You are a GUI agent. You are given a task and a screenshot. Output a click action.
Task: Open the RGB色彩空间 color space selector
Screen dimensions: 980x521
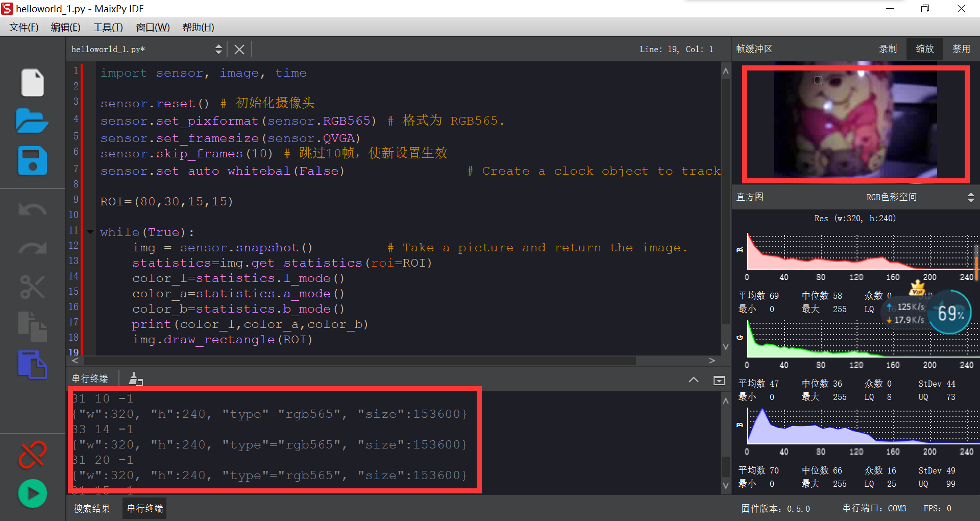(891, 197)
